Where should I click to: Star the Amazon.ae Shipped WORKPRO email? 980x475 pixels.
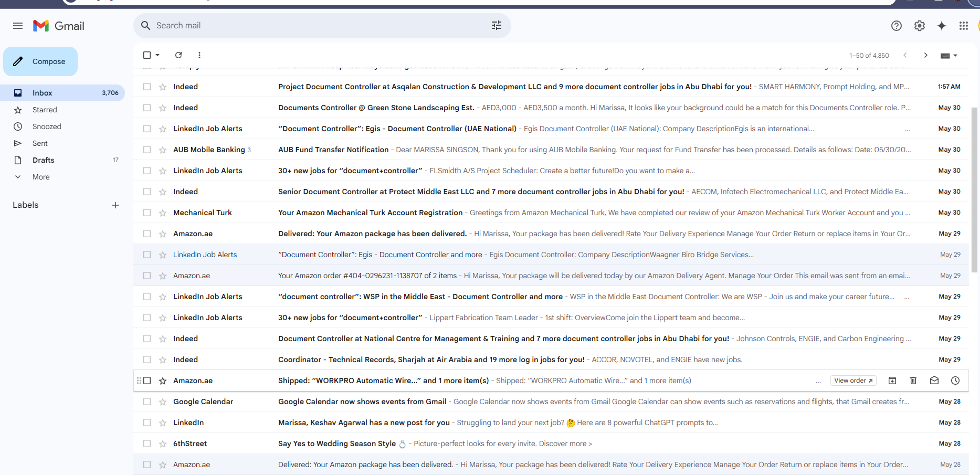pyautogui.click(x=163, y=381)
